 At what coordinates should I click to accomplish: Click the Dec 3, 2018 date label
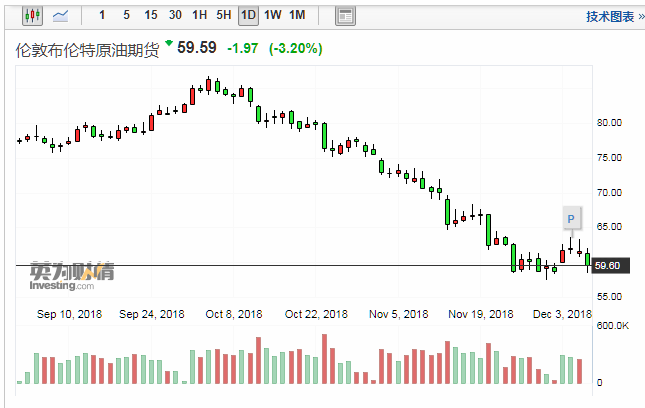562,314
